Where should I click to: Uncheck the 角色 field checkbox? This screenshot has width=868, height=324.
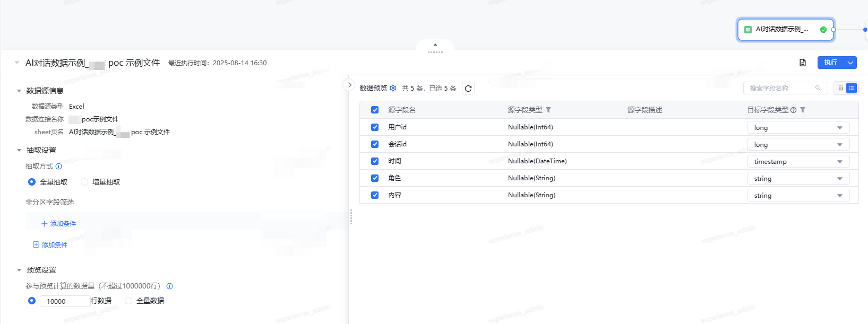[x=375, y=178]
